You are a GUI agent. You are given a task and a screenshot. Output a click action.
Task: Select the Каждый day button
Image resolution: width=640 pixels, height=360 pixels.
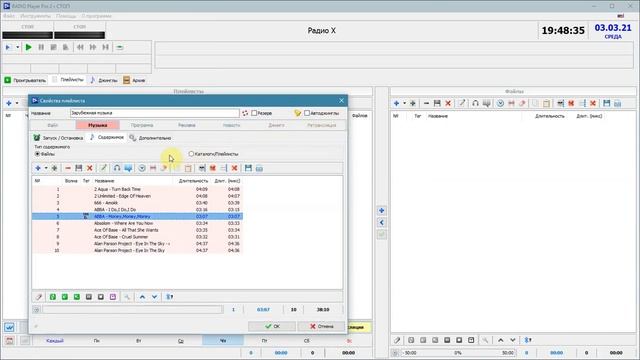55,340
